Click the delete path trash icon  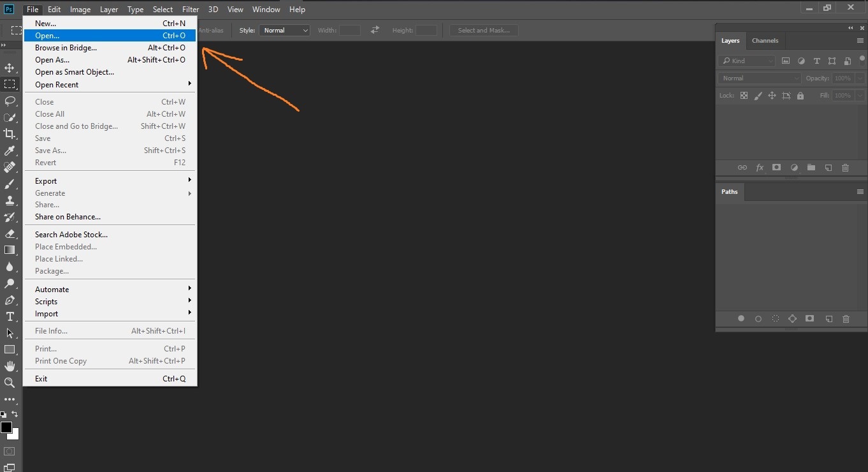pyautogui.click(x=846, y=318)
